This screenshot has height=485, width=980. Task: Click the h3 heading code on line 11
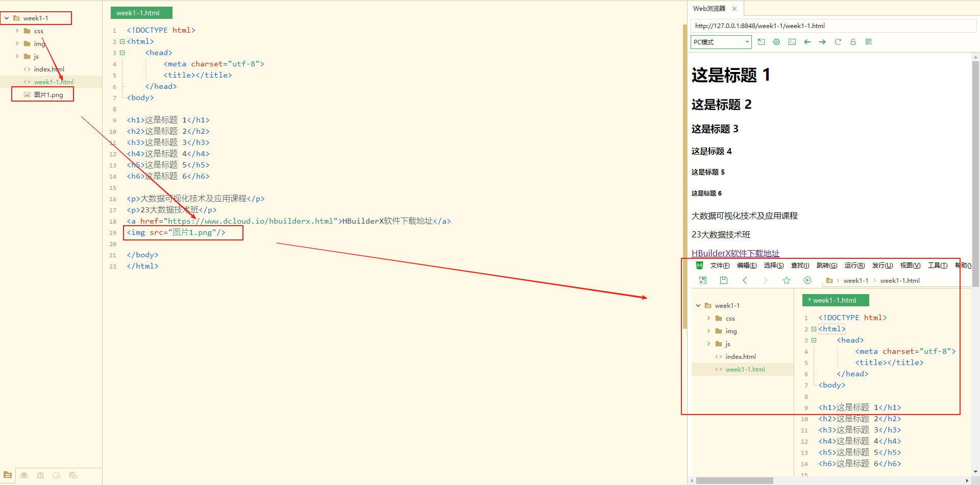click(168, 143)
